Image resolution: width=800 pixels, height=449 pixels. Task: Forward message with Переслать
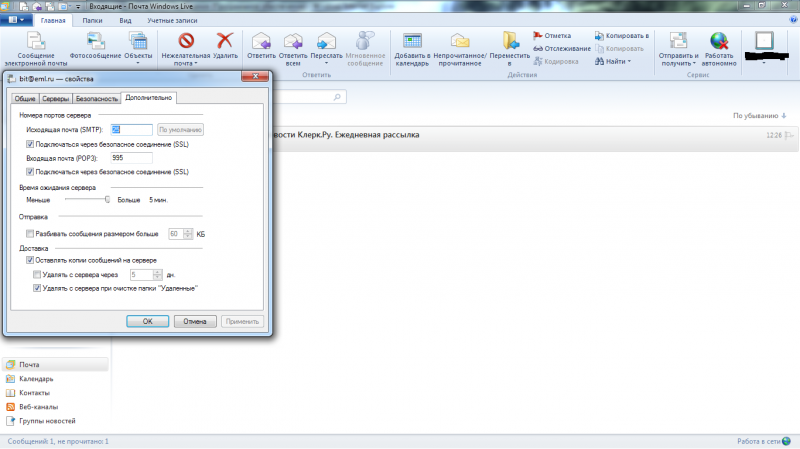326,49
